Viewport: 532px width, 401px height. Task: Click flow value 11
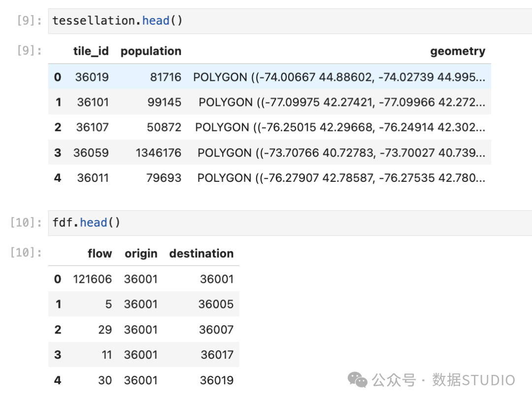[106, 355]
